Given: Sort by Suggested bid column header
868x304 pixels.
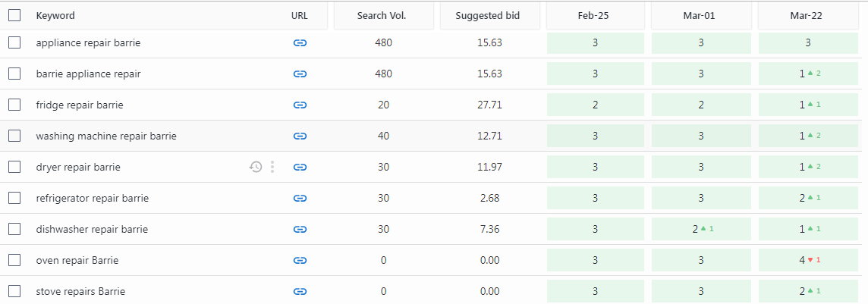Looking at the screenshot, I should click(488, 15).
